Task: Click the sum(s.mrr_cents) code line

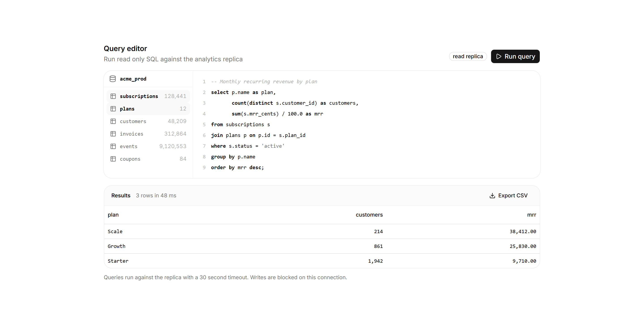Action: (x=277, y=114)
